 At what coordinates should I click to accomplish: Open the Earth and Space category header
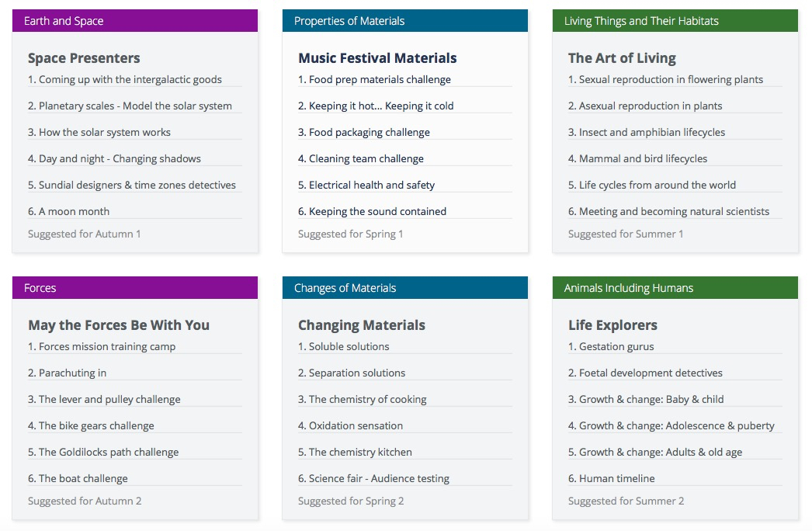[64, 21]
